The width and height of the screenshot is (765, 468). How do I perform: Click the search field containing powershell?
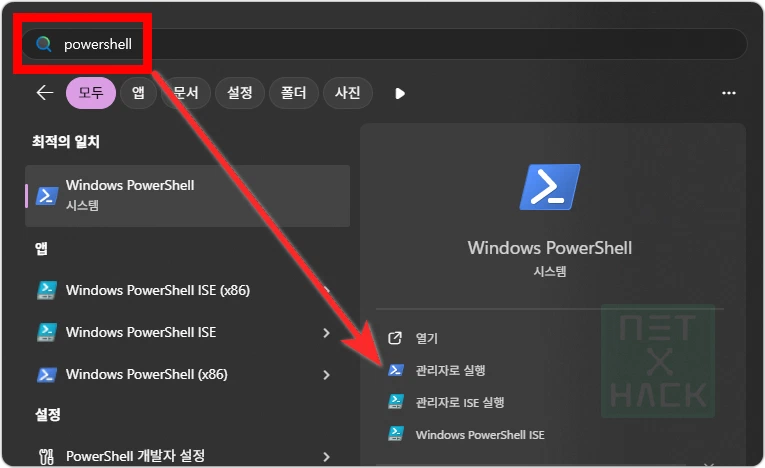click(x=400, y=44)
